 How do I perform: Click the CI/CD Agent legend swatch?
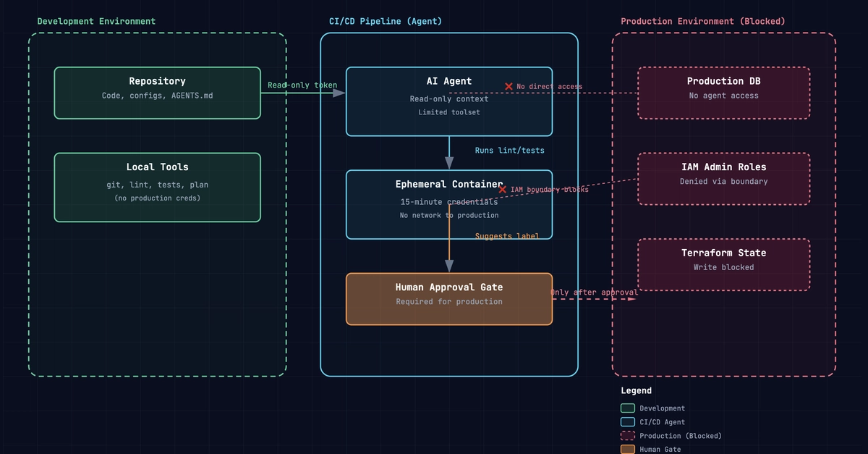(628, 422)
